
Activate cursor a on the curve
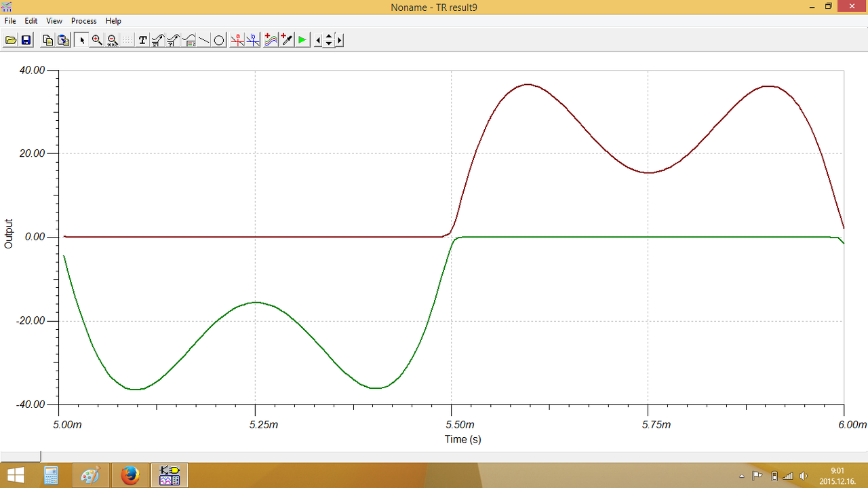237,40
